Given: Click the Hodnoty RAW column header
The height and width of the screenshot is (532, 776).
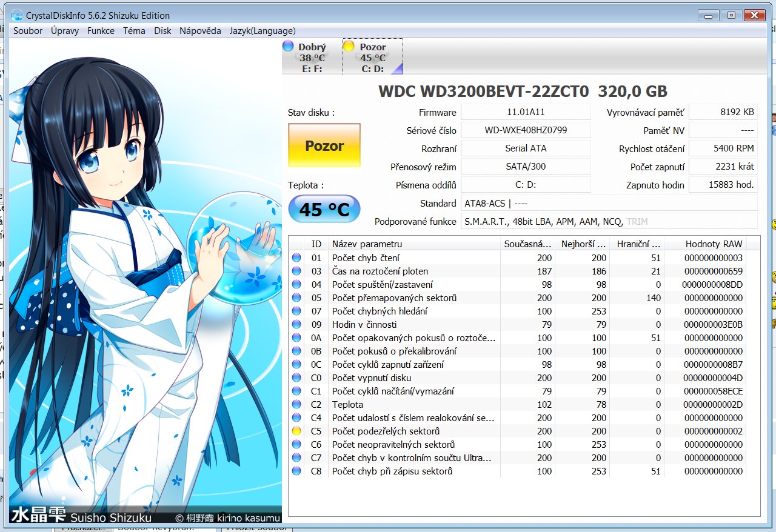Looking at the screenshot, I should (x=713, y=244).
